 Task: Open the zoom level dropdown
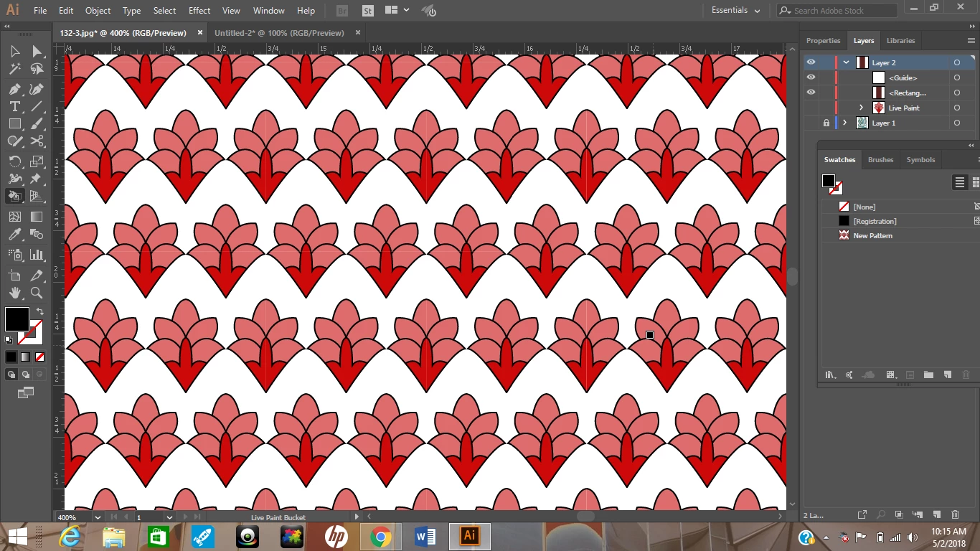coord(98,517)
